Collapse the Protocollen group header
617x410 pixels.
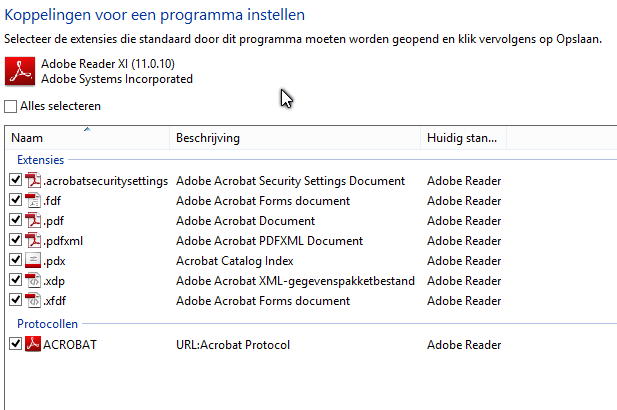point(47,324)
